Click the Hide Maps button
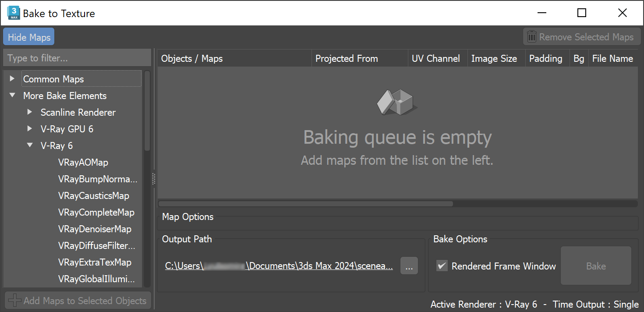Image resolution: width=644 pixels, height=312 pixels. [29, 37]
